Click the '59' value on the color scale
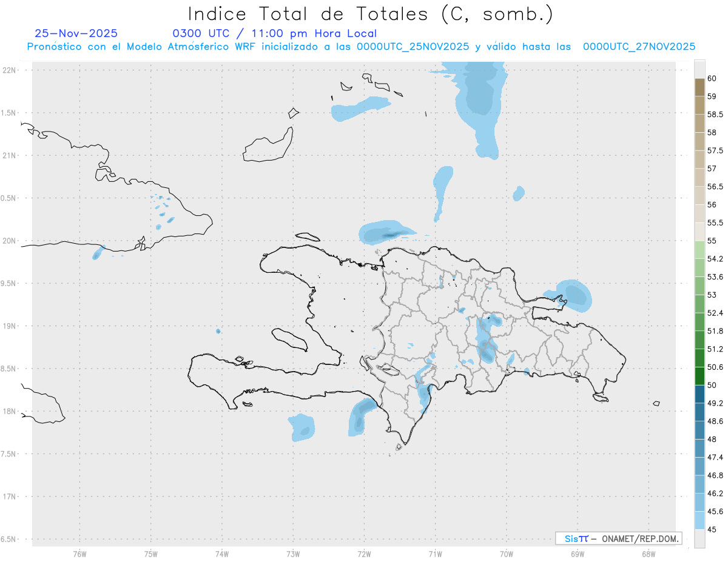 712,96
